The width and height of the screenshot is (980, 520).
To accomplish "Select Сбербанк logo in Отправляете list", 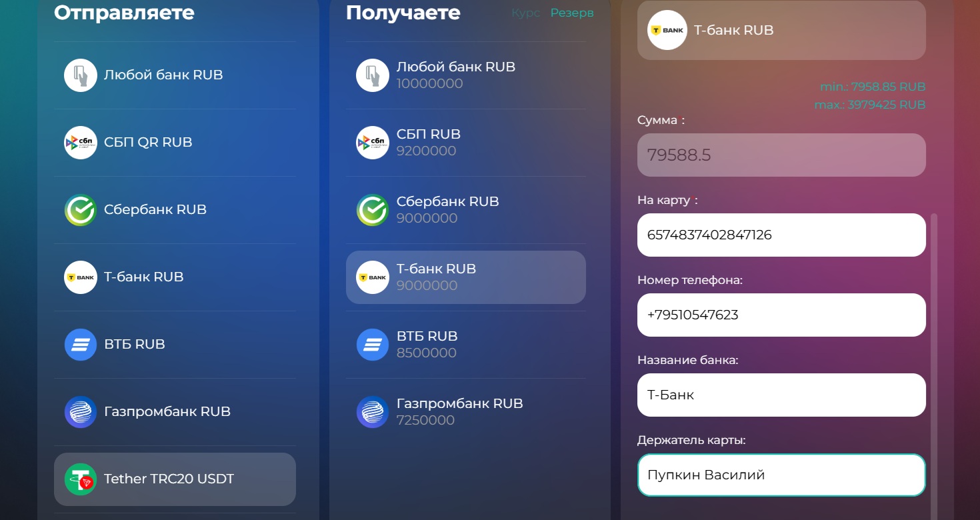I will [81, 210].
